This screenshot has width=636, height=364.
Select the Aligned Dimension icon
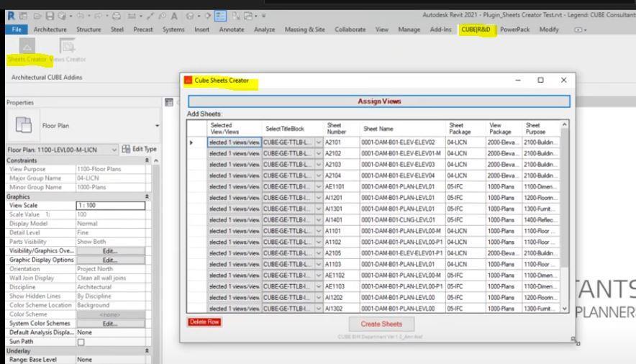[150, 17]
